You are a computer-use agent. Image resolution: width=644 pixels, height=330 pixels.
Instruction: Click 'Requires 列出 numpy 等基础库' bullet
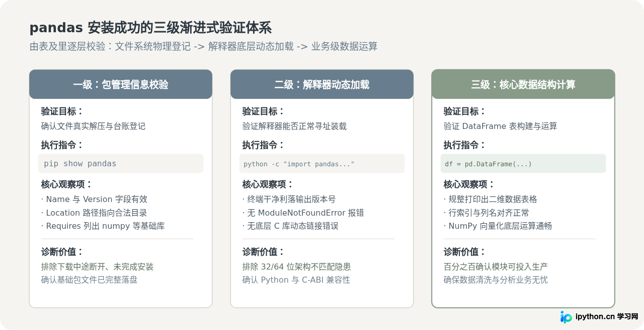point(103,226)
